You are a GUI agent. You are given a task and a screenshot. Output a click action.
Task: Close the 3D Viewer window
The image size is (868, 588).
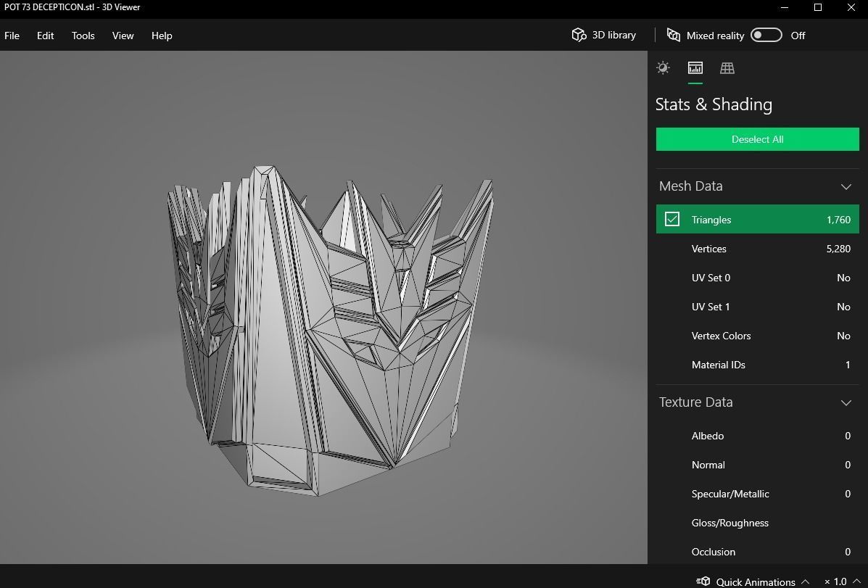point(851,7)
